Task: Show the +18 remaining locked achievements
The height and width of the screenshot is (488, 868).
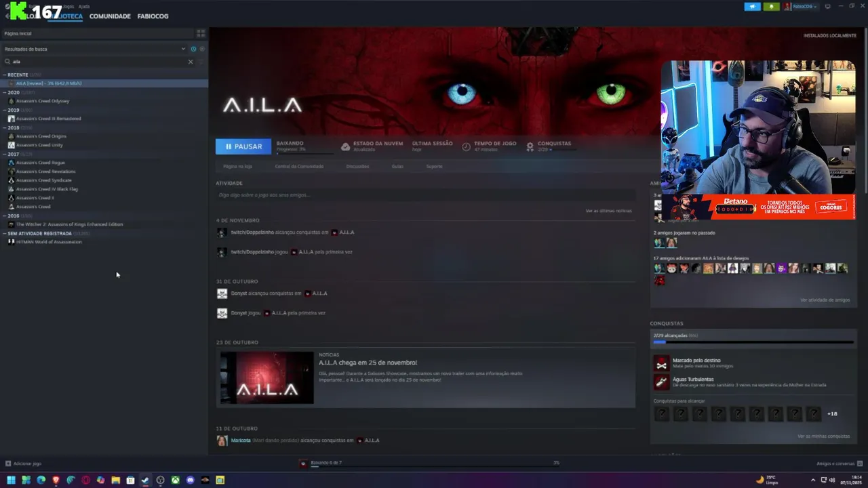Action: click(832, 413)
